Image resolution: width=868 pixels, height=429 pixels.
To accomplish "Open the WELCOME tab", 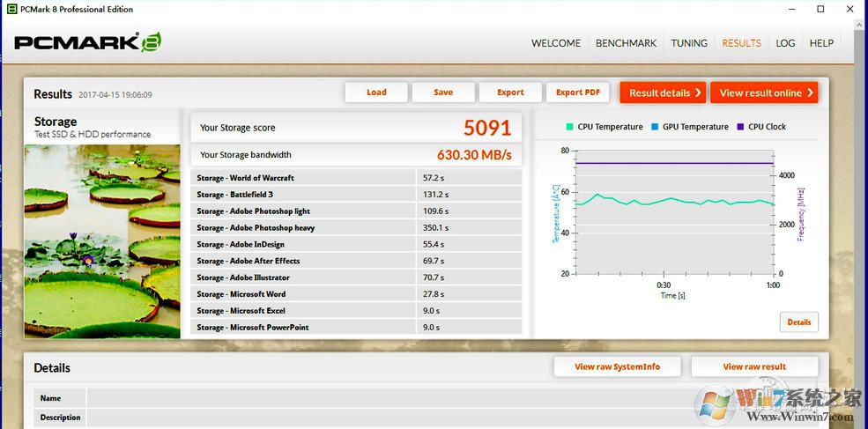I will pyautogui.click(x=556, y=43).
